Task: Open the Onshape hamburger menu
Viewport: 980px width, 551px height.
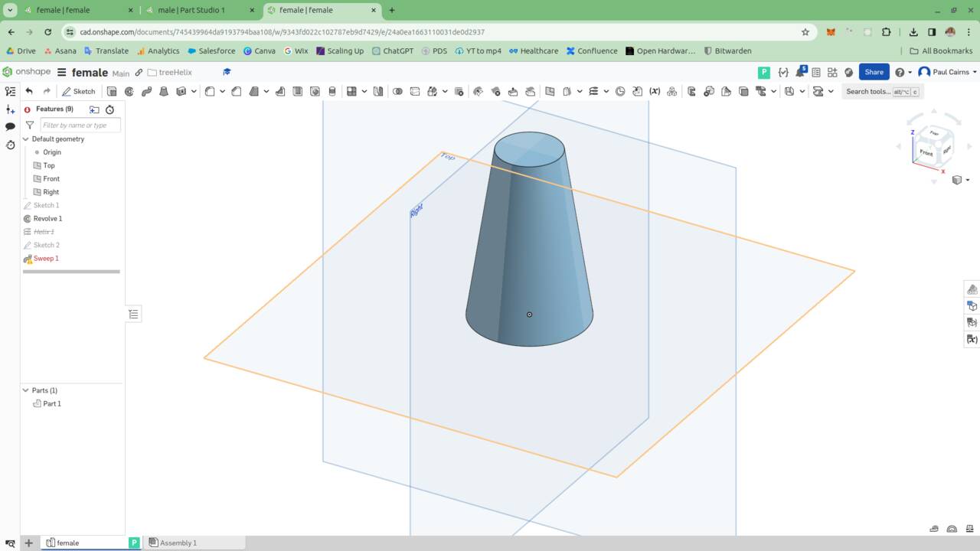Action: [x=62, y=72]
